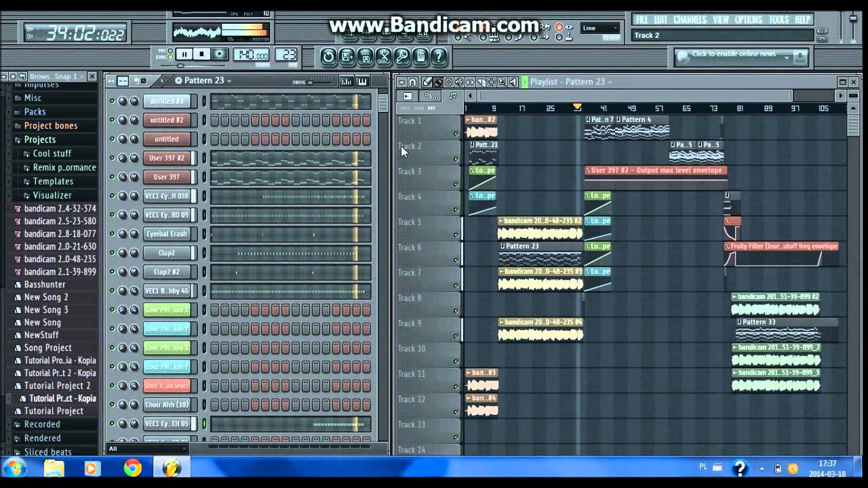The image size is (868, 488).
Task: Open Chrome from the Windows taskbar
Action: [132, 468]
